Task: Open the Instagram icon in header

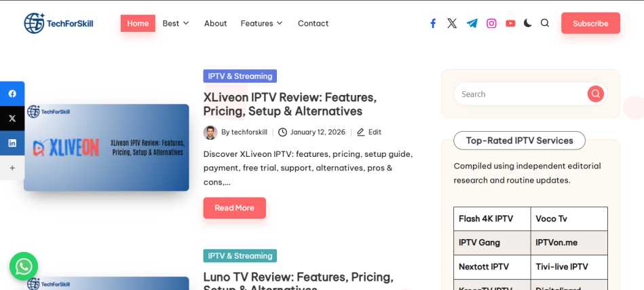Action: click(491, 23)
